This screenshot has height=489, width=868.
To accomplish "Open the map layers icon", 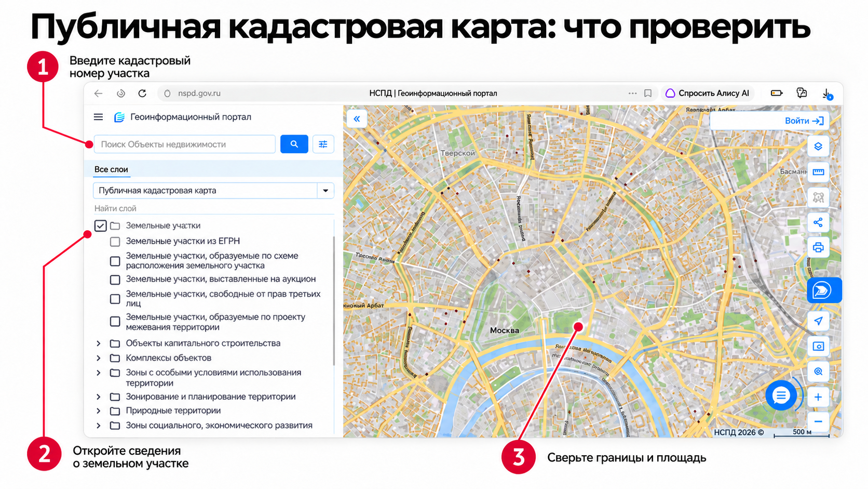I will click(818, 147).
